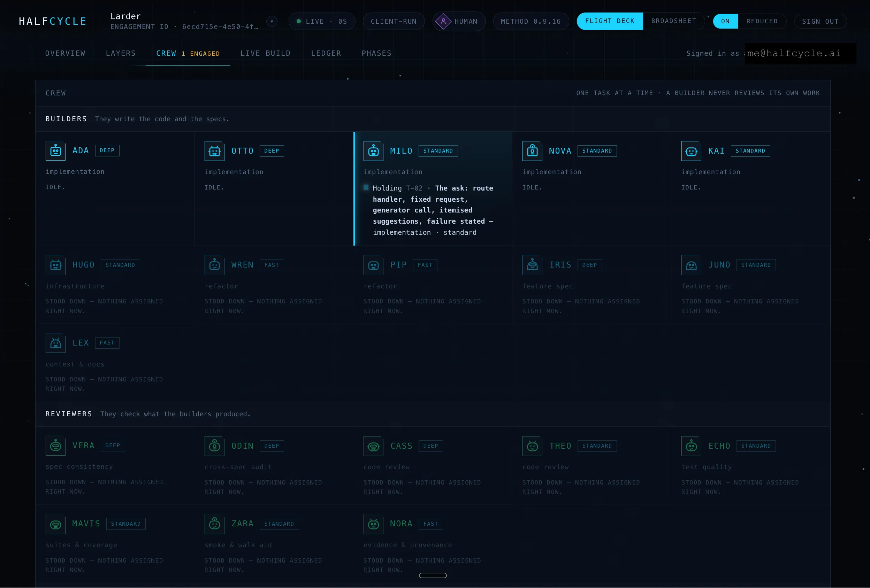Screen dimensions: 870x588
Task: Click the T-02 task reference in MILO's card
Action: point(414,188)
